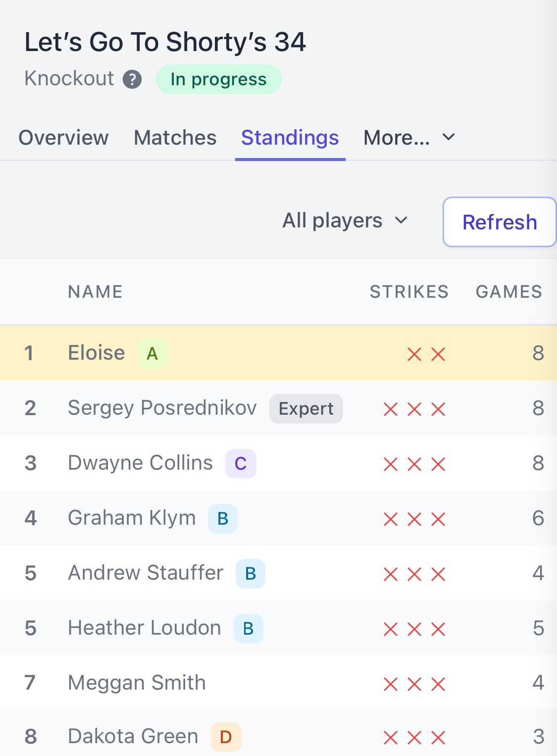Click the chevron next to More...
The image size is (557, 756).
pyautogui.click(x=449, y=137)
